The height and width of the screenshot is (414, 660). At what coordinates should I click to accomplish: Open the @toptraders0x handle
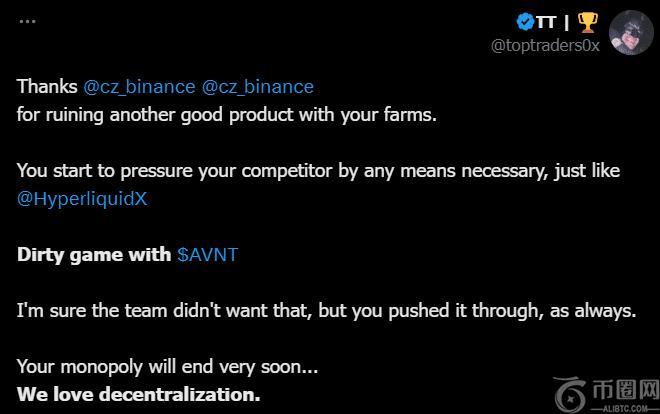[545, 46]
